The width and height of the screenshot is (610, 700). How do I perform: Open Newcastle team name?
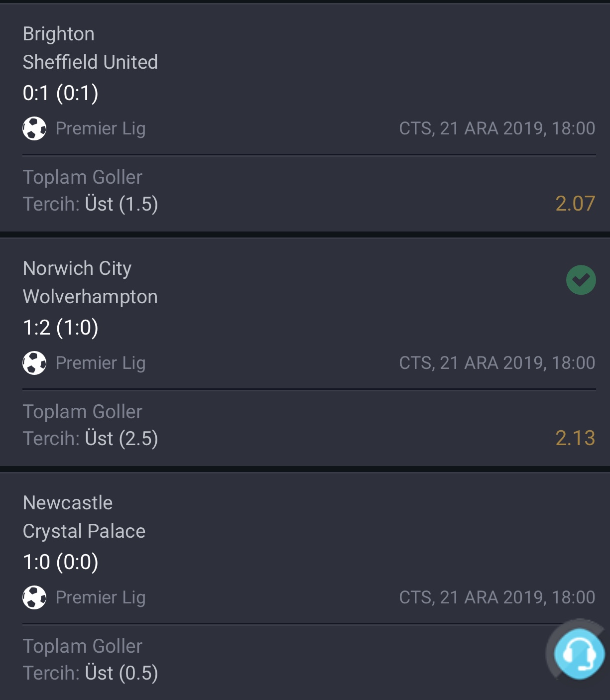68,503
